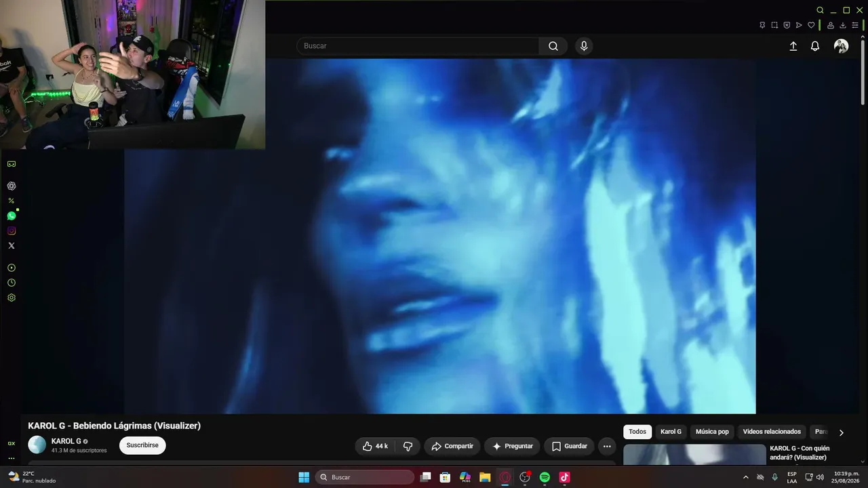Image resolution: width=868 pixels, height=488 pixels.
Task: Take a snapshot with the toolbar capture icon
Action: [774, 25]
